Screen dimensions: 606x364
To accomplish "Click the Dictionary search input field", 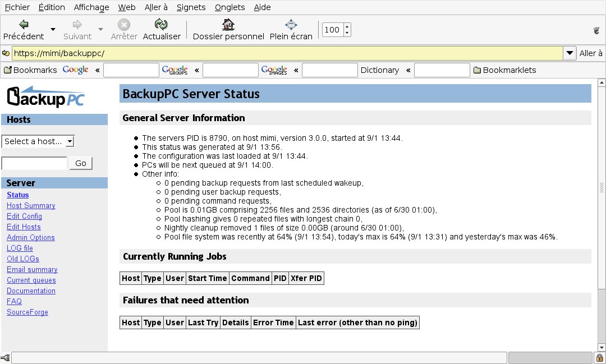I will [x=442, y=70].
